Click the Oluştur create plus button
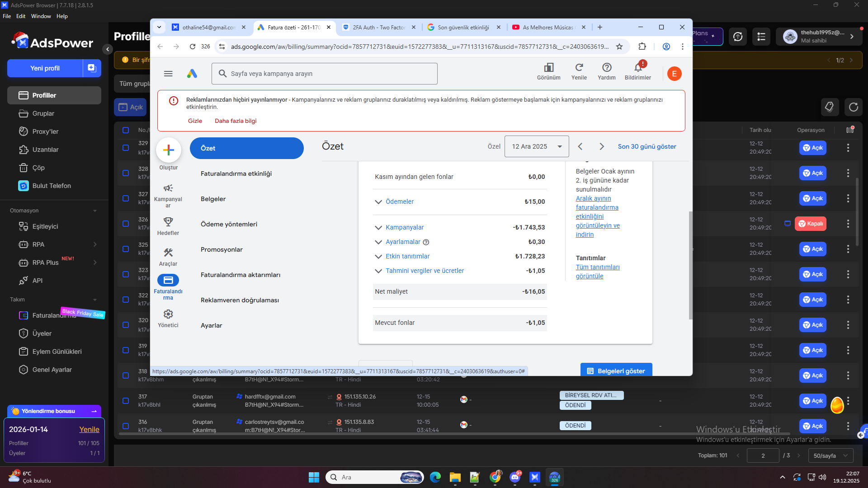The height and width of the screenshot is (488, 868). [169, 150]
